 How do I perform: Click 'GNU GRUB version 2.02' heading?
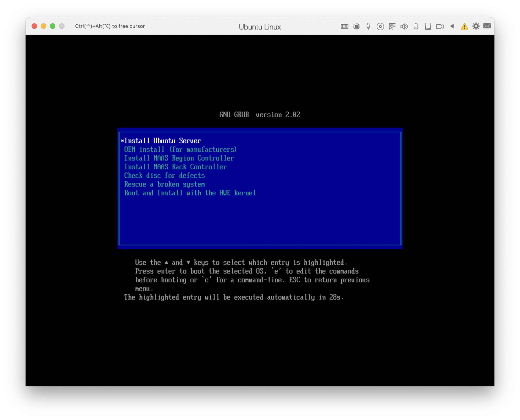coord(260,115)
